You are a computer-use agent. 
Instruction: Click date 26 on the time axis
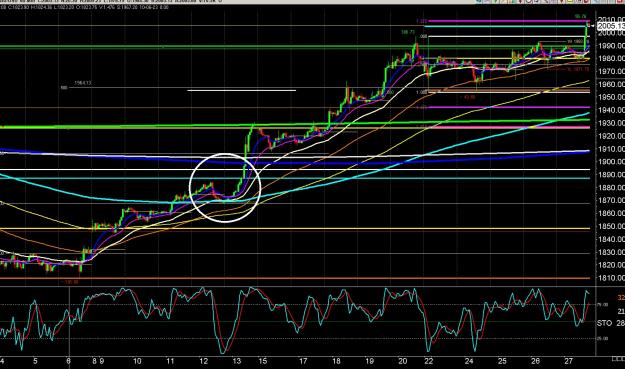click(x=535, y=361)
